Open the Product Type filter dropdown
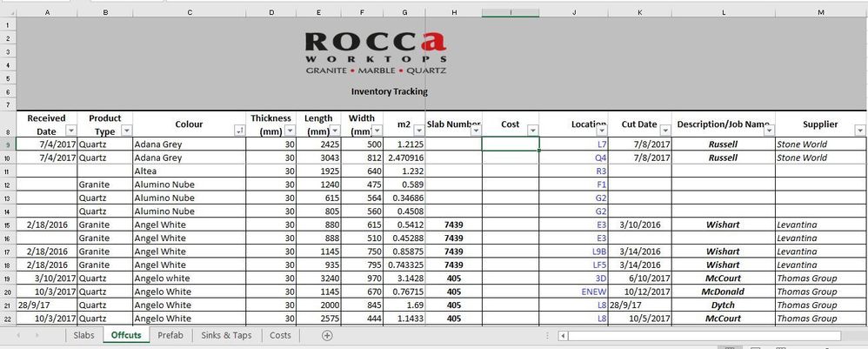 [126, 131]
